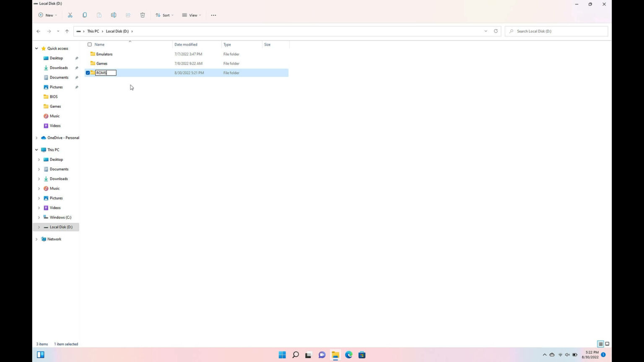The width and height of the screenshot is (644, 362).
Task: Click the Refresh icon next to address bar
Action: pos(496,31)
